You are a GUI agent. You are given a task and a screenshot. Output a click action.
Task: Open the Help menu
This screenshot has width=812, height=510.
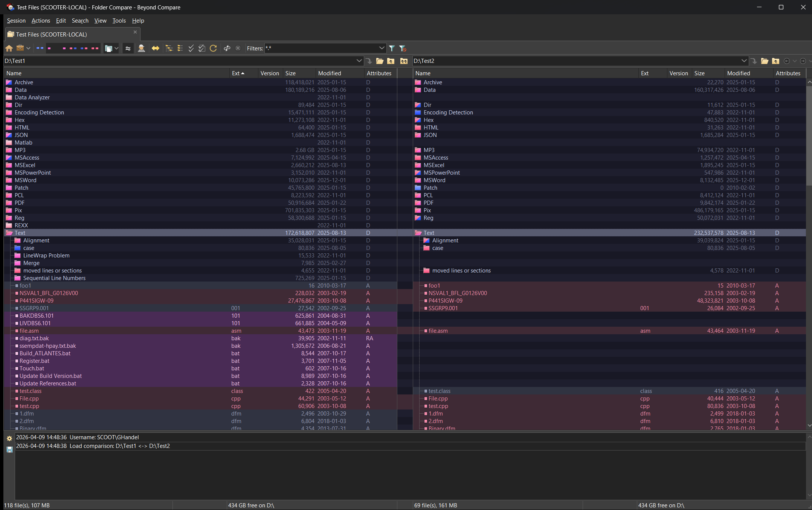(138, 21)
